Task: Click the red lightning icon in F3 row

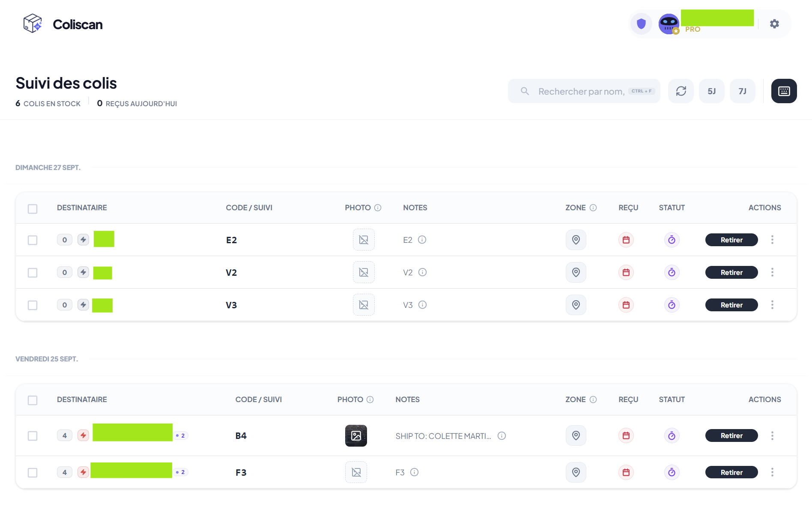Action: (x=83, y=472)
